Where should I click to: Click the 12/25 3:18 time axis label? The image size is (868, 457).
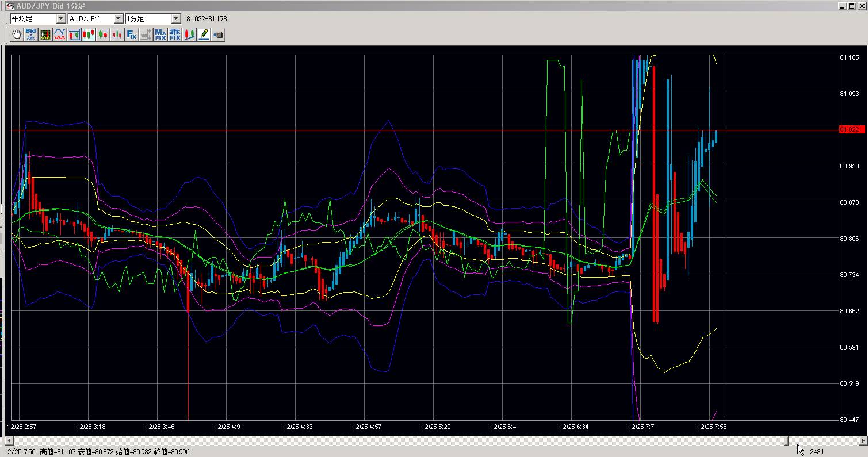coord(91,427)
